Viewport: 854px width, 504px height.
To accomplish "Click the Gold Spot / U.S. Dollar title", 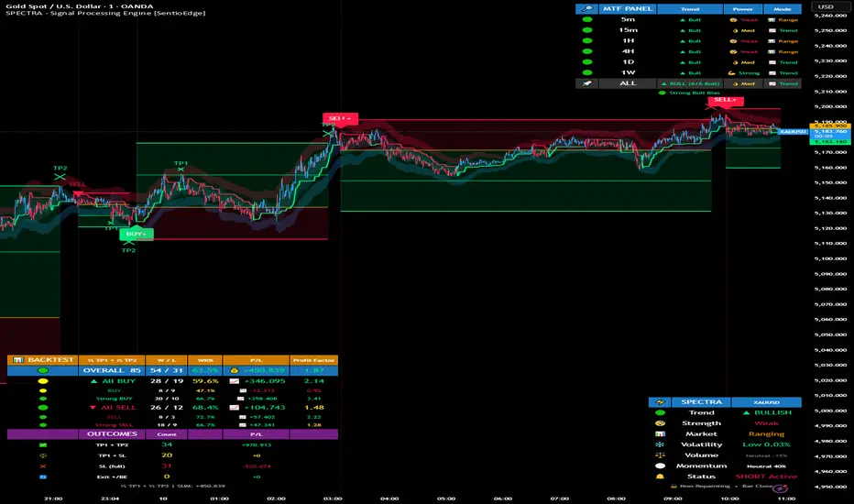I will click(80, 6).
